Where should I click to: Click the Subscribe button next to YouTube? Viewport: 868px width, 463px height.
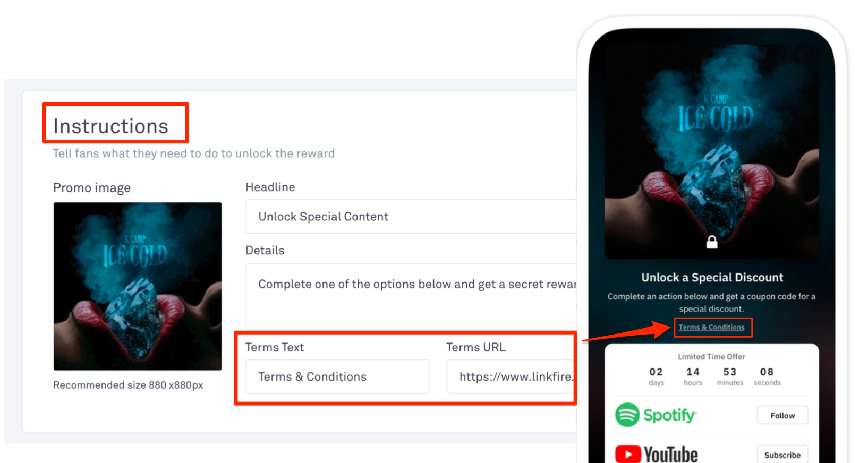782,454
